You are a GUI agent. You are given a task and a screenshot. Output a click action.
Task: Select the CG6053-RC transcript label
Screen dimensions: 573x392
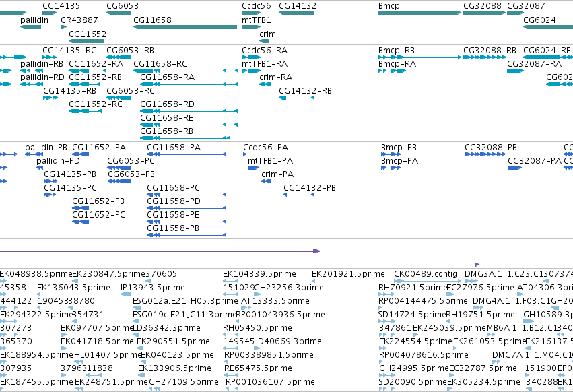pos(131,91)
